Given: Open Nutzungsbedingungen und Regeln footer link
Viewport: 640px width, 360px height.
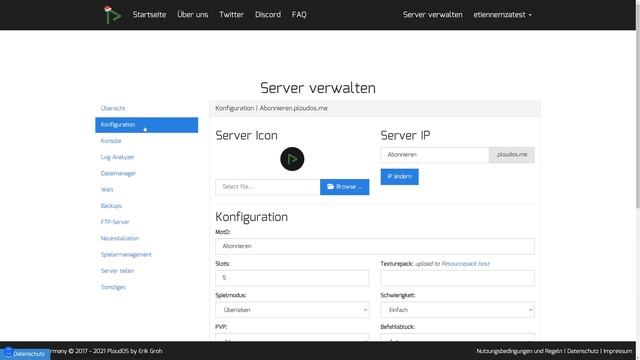Looking at the screenshot, I should click(x=519, y=351).
